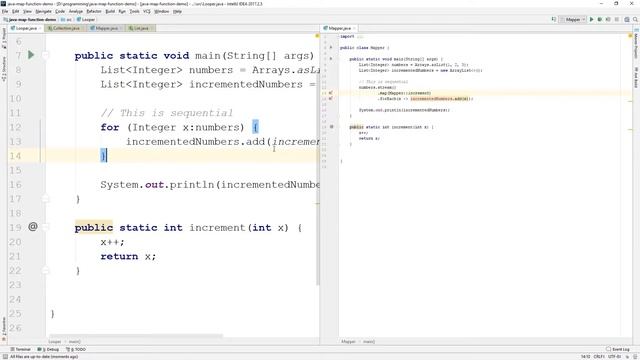
Task: Open the Refactor menu
Action: tap(94, 11)
